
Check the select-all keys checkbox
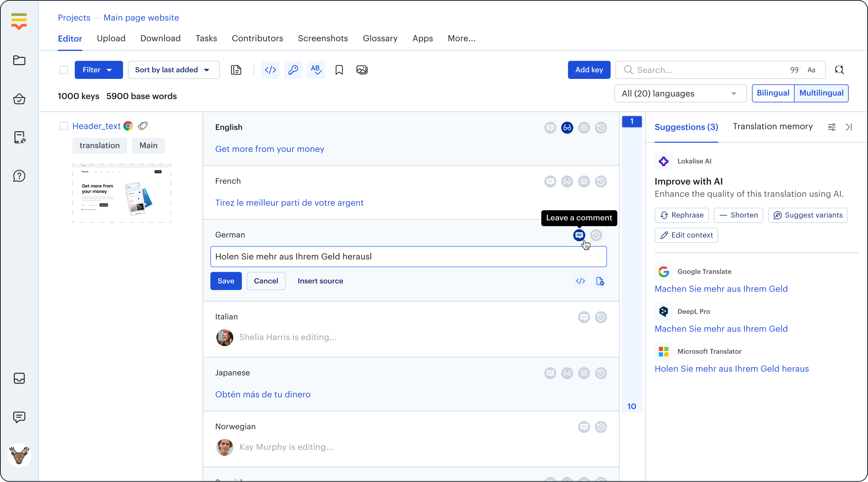[x=64, y=70]
